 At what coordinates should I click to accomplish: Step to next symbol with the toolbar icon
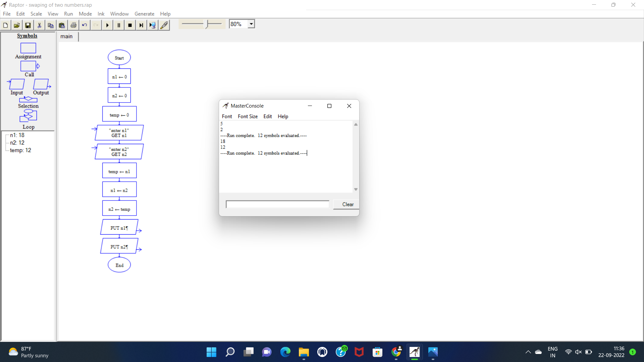click(x=141, y=25)
